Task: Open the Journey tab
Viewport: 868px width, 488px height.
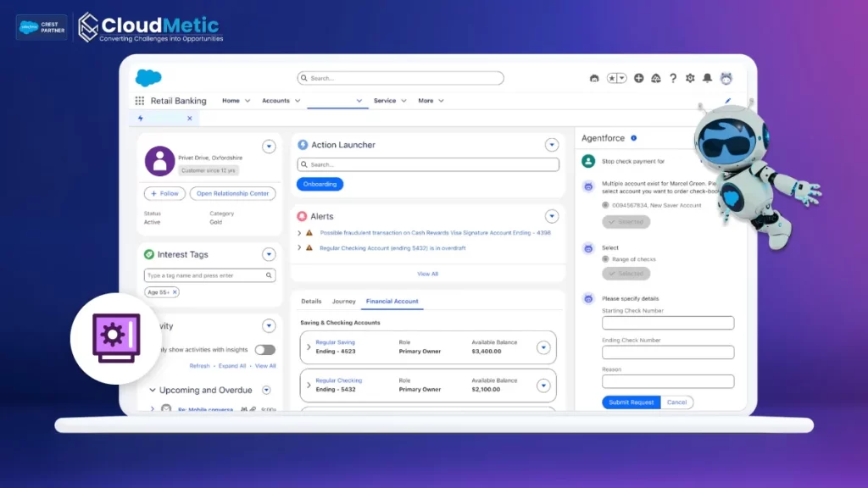Action: click(344, 301)
